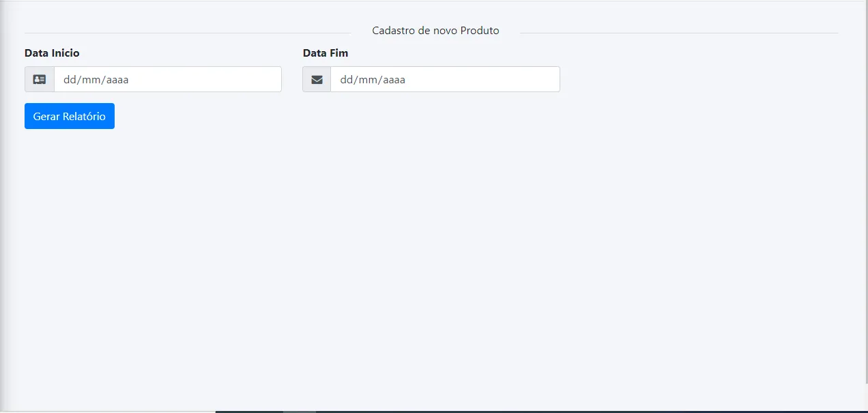The image size is (868, 413).
Task: Click the envelope icon beside Data Fim
Action: pyautogui.click(x=317, y=79)
